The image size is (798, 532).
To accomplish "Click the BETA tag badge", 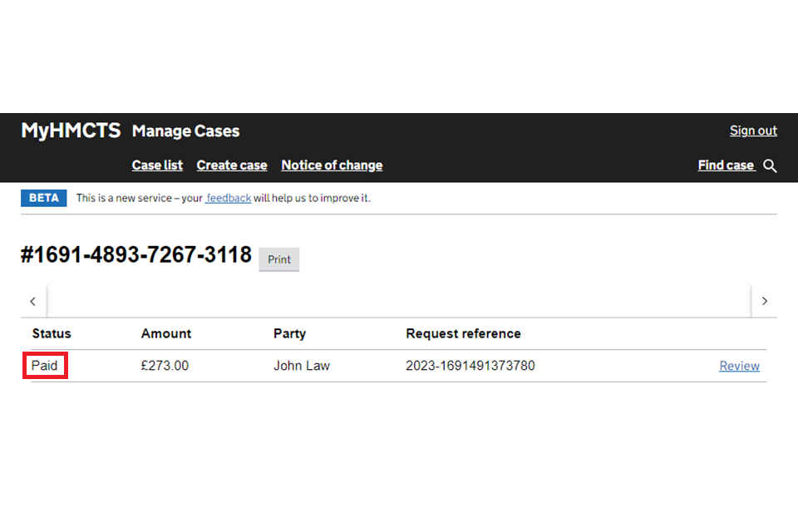I will [43, 199].
